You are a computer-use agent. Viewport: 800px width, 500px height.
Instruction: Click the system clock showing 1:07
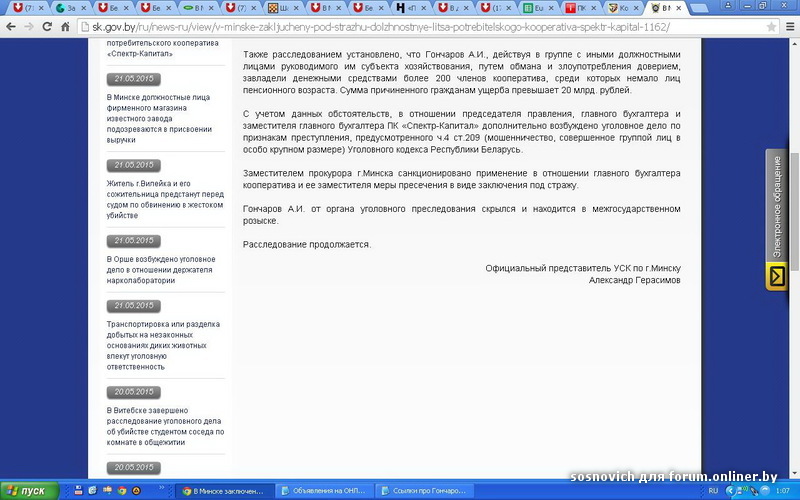tap(783, 491)
